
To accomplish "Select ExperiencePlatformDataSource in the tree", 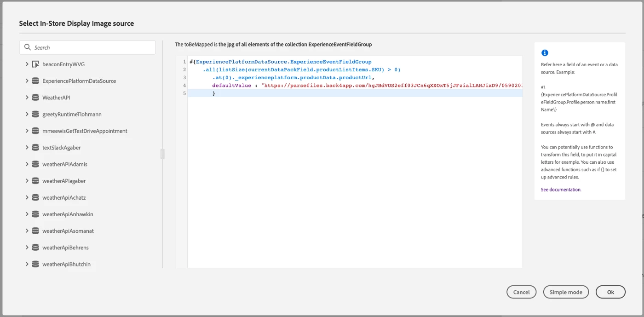I will point(79,81).
